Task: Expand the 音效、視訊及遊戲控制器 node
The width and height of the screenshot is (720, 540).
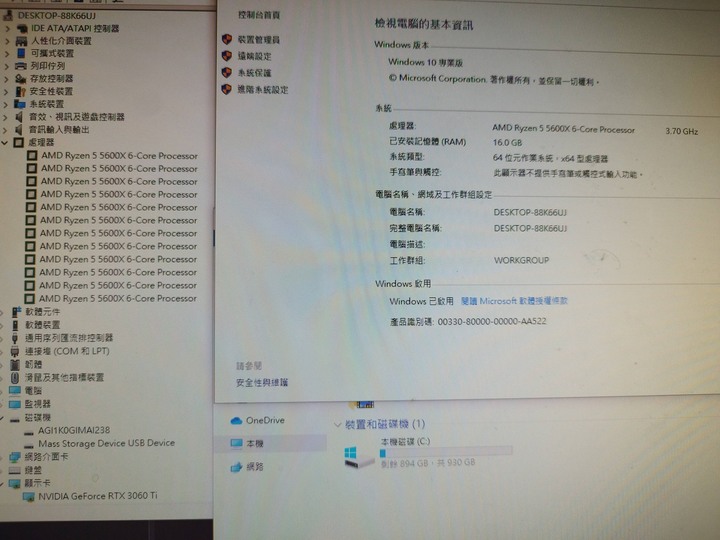Action: 7,117
